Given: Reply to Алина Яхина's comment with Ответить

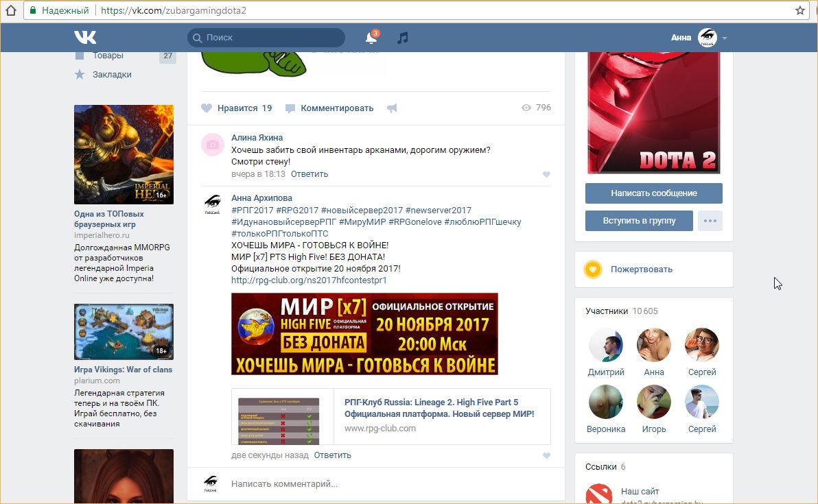Looking at the screenshot, I should click(309, 174).
